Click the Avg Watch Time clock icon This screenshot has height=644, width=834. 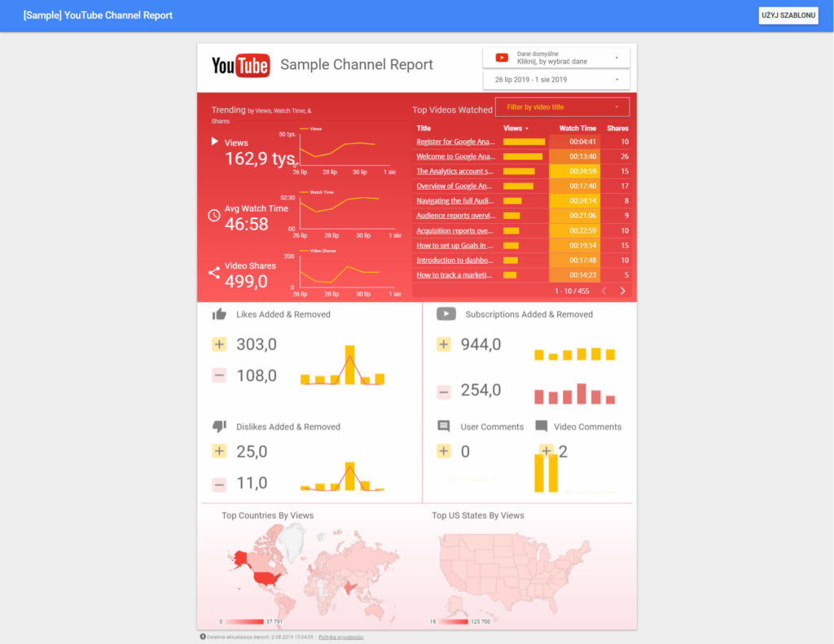pos(214,216)
